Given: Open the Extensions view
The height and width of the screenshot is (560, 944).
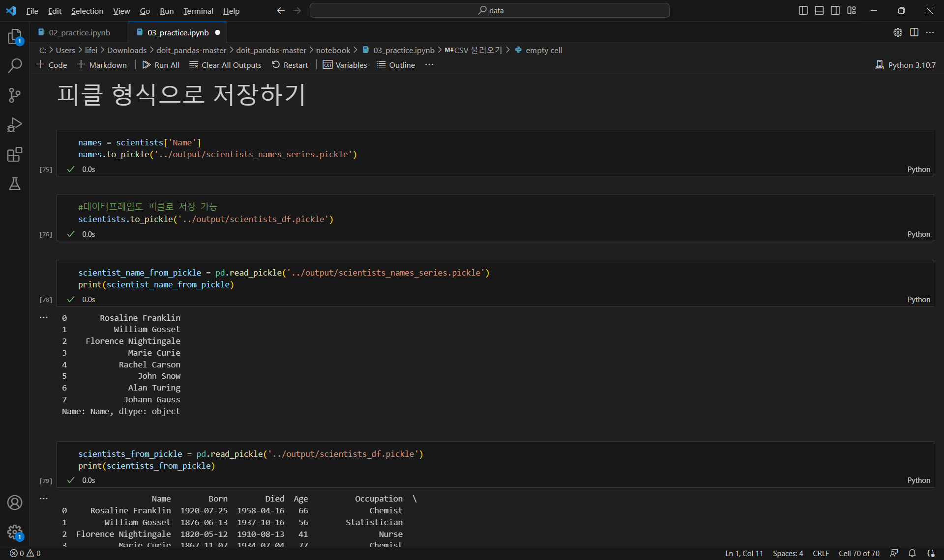Looking at the screenshot, I should 15,154.
